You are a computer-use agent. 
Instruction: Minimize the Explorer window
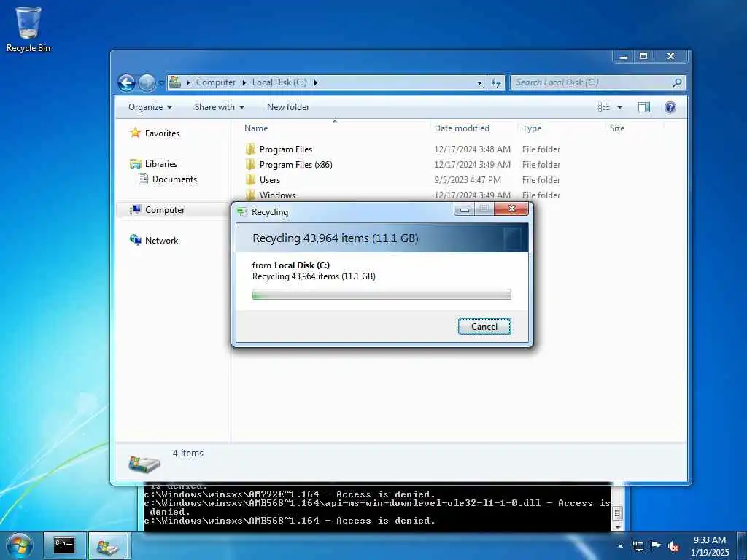[x=623, y=57]
